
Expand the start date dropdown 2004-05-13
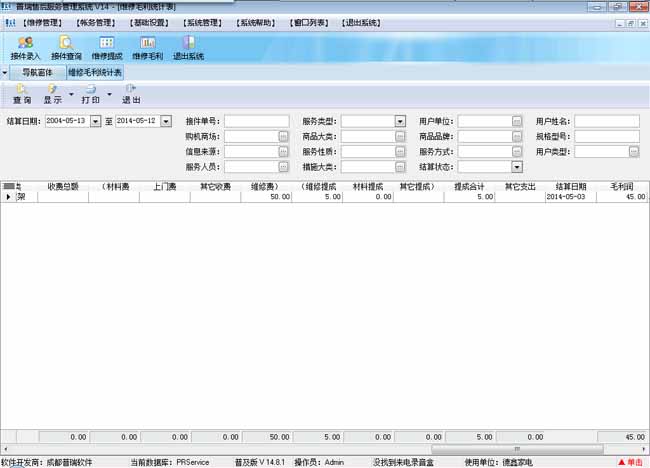(x=96, y=121)
